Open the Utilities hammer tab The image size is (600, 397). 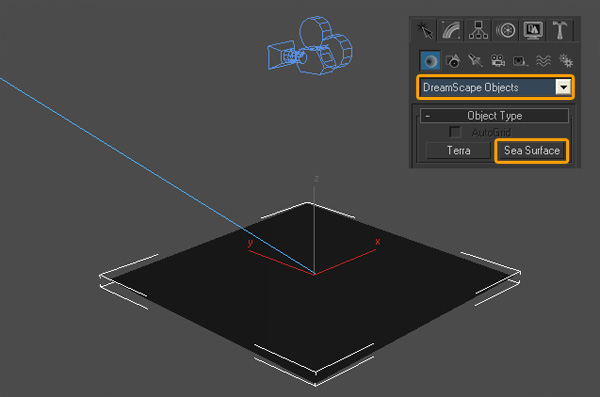point(559,30)
